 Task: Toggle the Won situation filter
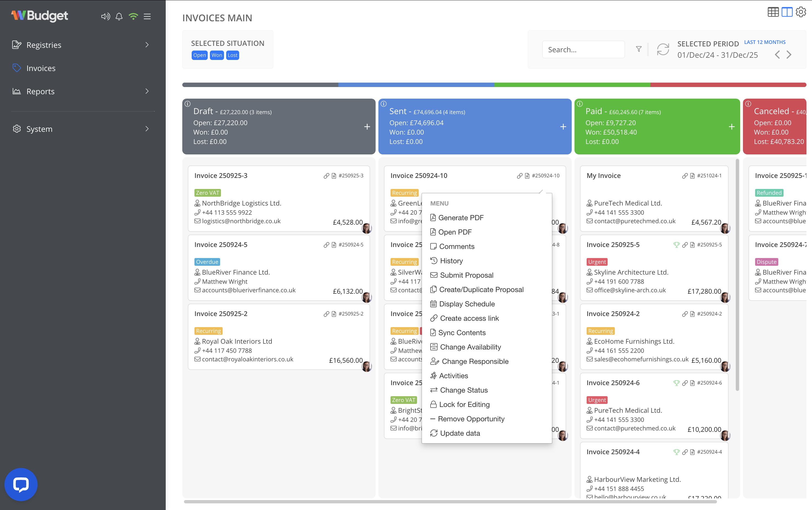(217, 55)
